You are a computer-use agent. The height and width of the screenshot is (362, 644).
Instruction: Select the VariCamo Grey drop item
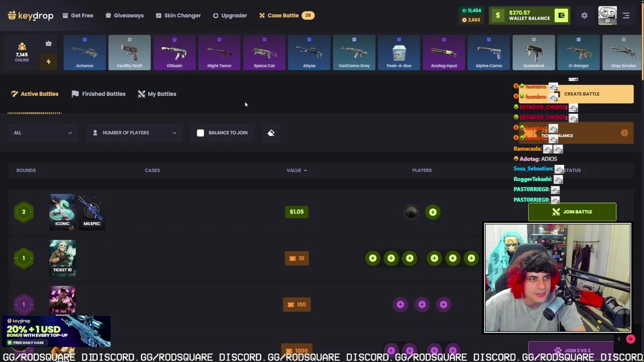coord(354,52)
